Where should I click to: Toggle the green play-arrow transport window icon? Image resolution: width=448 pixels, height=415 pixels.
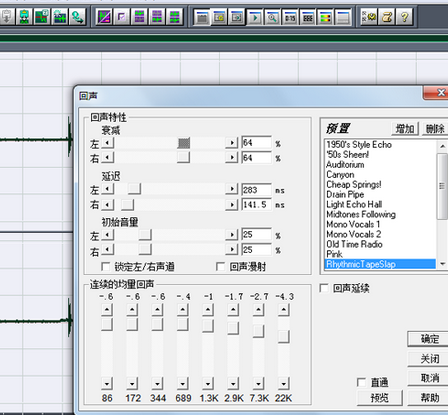point(255,17)
